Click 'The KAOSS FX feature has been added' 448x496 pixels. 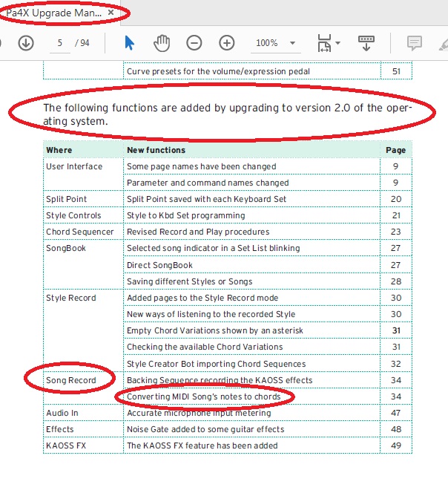tap(202, 446)
